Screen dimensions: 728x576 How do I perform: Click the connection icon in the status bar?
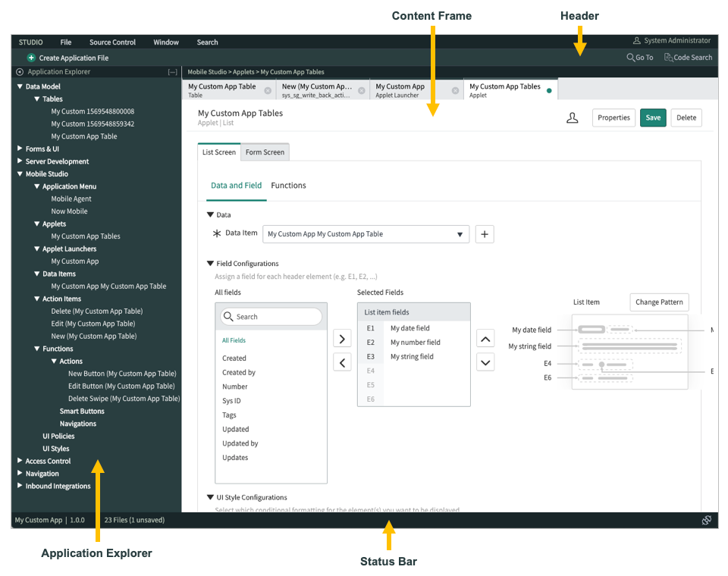(x=707, y=520)
